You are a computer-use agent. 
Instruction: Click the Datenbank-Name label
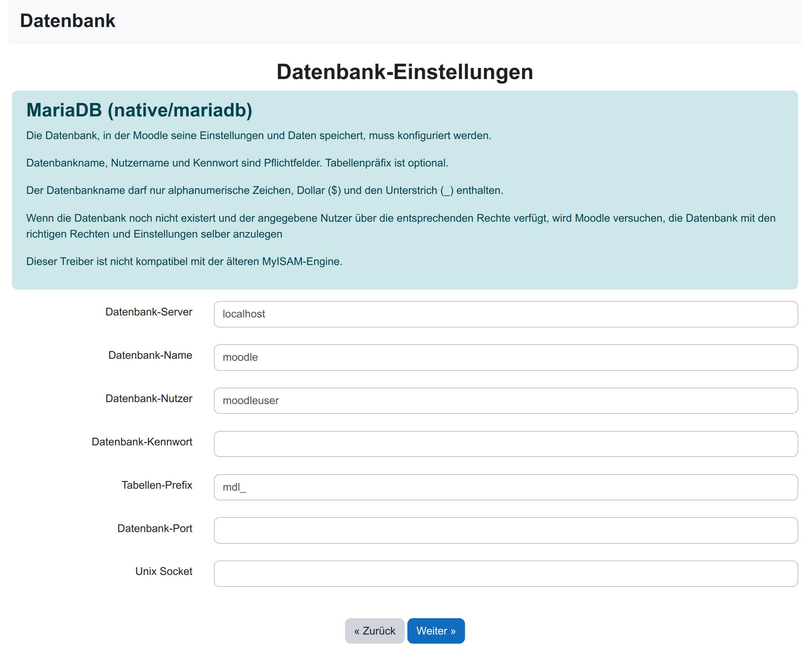pos(150,355)
